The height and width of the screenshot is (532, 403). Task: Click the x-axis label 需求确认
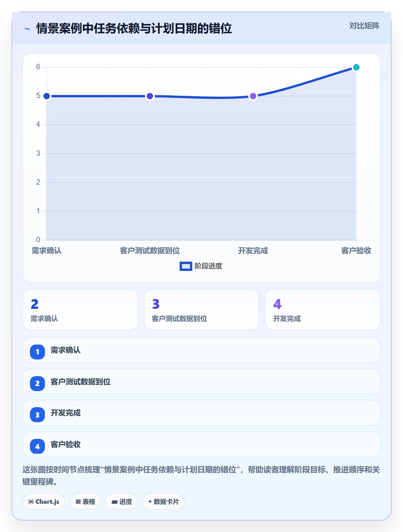click(47, 251)
